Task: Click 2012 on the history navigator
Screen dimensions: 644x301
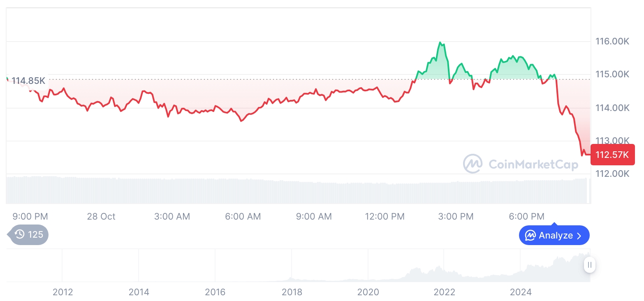Action: 63,292
